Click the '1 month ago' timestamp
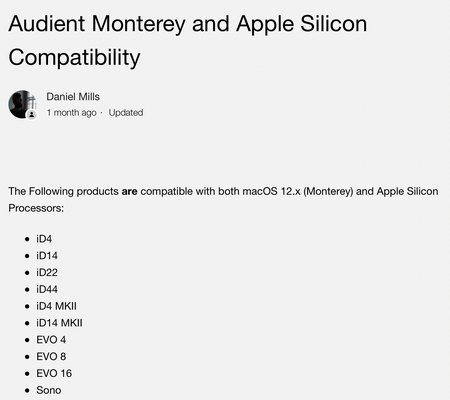The image size is (450, 400). (71, 113)
